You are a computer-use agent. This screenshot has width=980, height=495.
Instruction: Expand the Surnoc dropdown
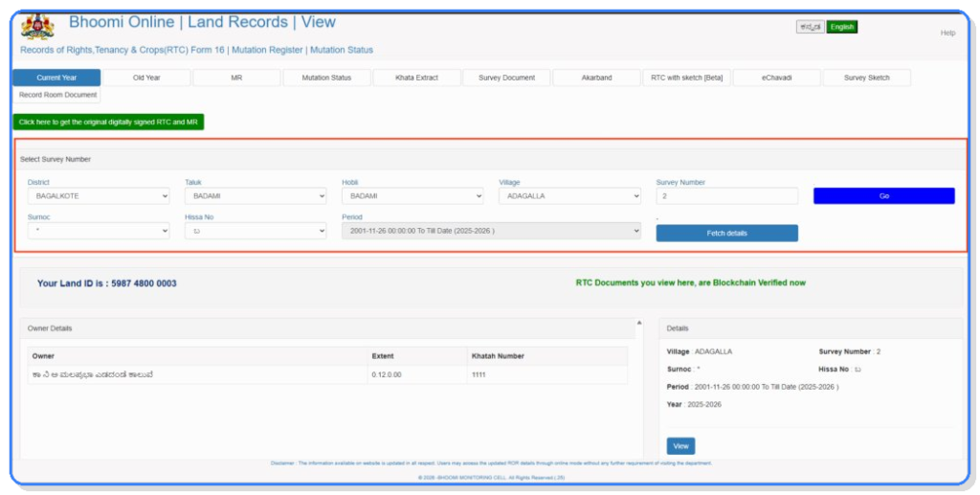(x=99, y=231)
